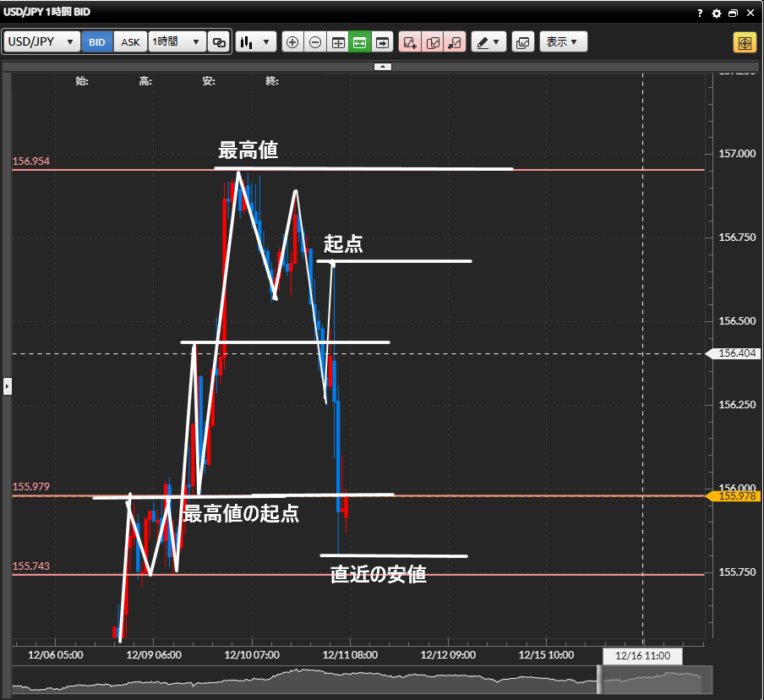The height and width of the screenshot is (700, 764).
Task: Toggle the green fit-width display button
Action: click(359, 42)
